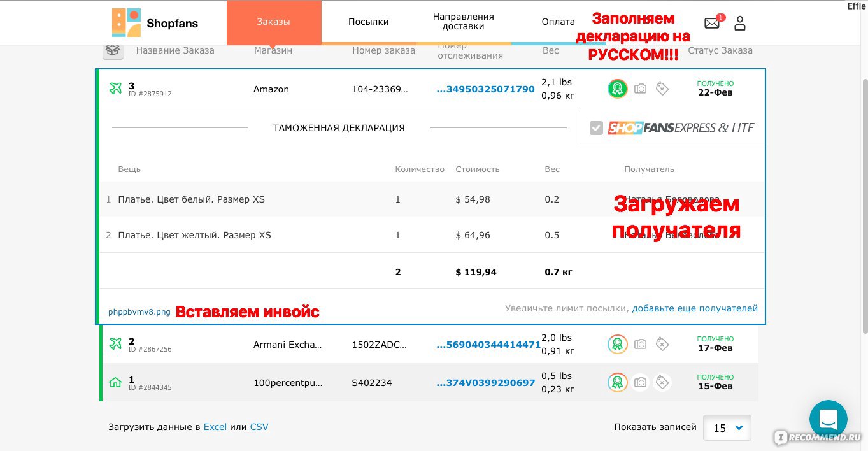Click the airplane icon for order 2

point(115,344)
